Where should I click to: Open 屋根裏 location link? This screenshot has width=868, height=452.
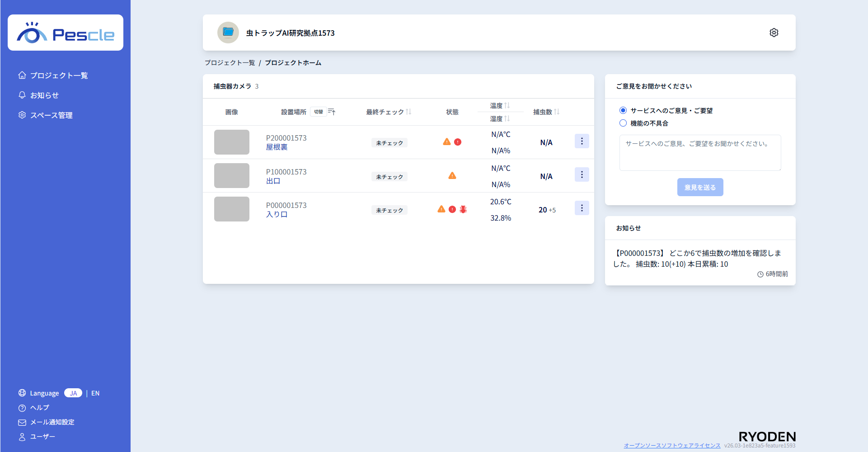pyautogui.click(x=277, y=147)
